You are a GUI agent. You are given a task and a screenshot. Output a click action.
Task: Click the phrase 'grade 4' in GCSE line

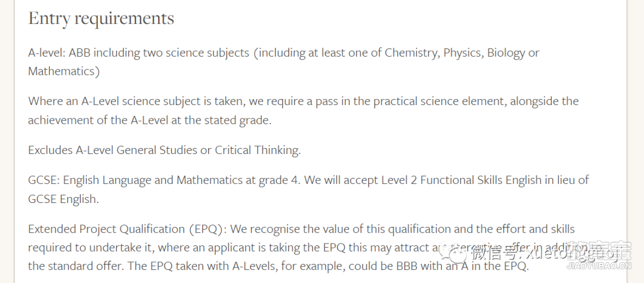tap(279, 180)
